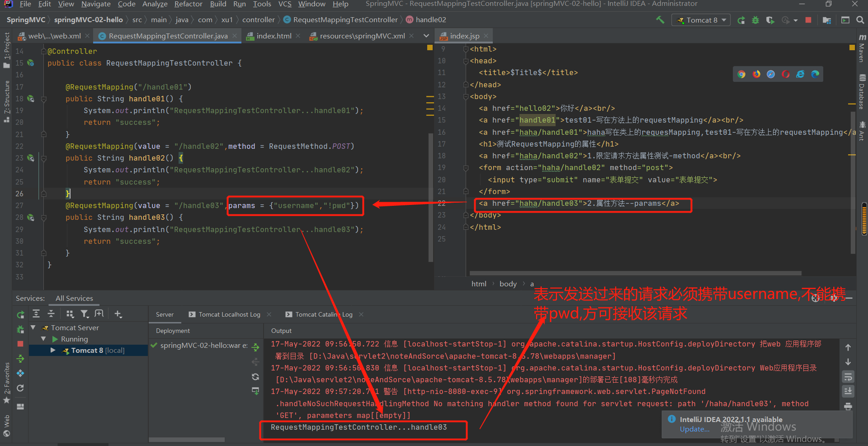Click controller breadcrumb in navigation bar
The height and width of the screenshot is (446, 868).
point(258,20)
